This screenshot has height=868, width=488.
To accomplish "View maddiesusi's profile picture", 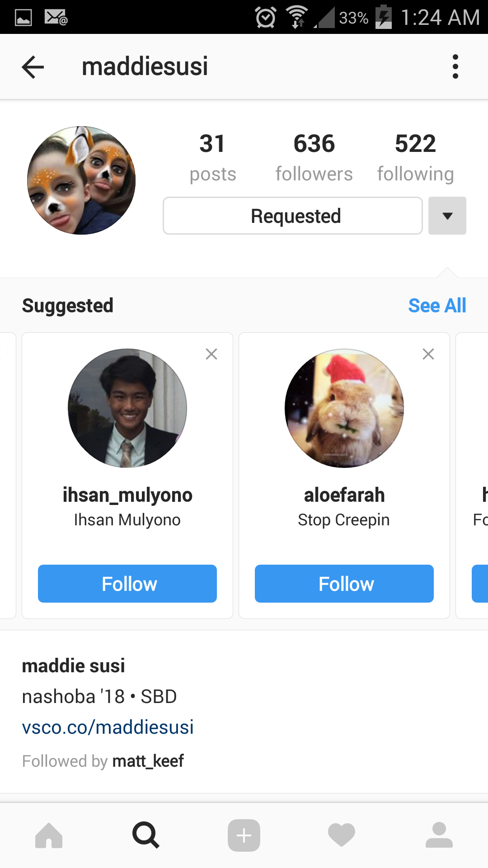I will (x=81, y=180).
